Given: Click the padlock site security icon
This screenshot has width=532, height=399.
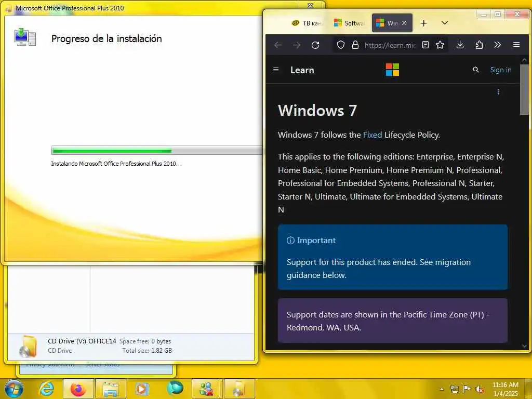Looking at the screenshot, I should point(355,45).
